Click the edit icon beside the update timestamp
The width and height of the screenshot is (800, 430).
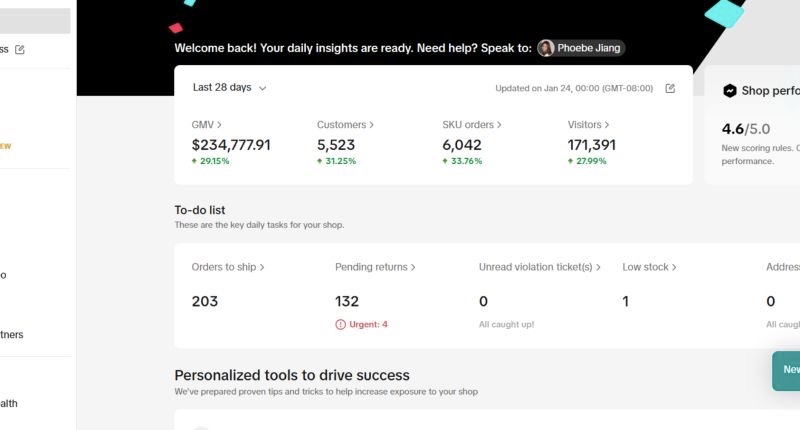point(670,88)
